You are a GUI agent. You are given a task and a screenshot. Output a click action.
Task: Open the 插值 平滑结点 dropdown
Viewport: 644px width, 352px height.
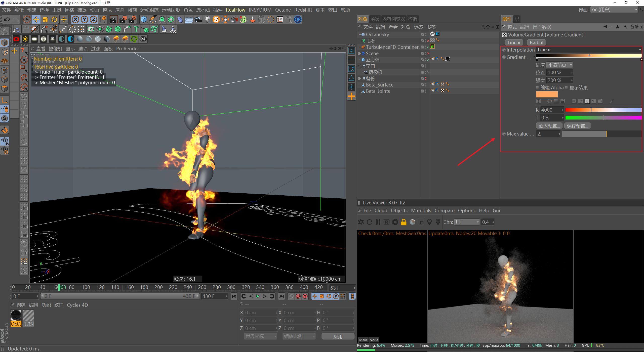click(x=559, y=65)
